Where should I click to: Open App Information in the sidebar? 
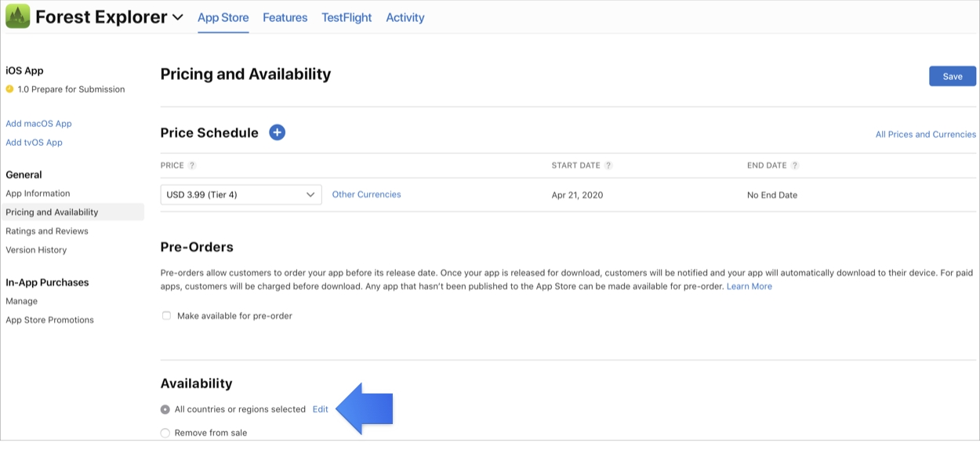point(38,194)
